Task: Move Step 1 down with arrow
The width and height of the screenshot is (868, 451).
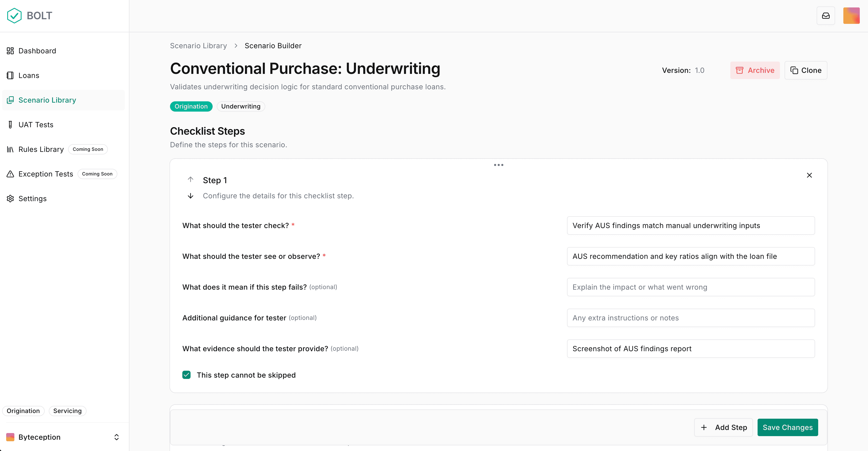Action: 190,196
